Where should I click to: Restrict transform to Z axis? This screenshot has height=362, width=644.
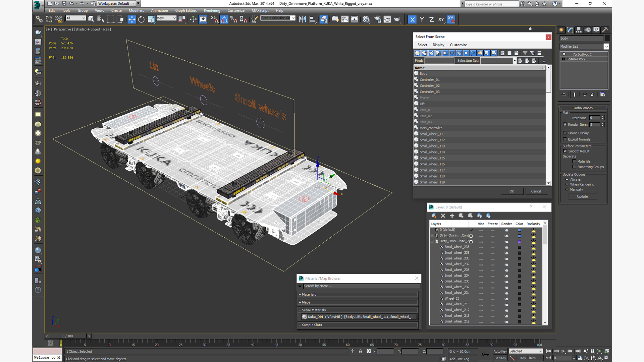click(x=431, y=19)
